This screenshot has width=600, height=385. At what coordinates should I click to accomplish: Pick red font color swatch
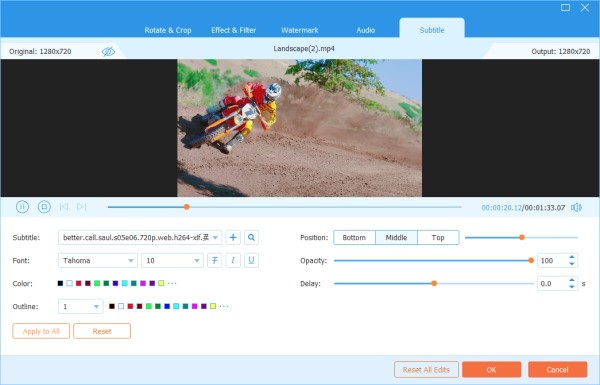pyautogui.click(x=78, y=284)
